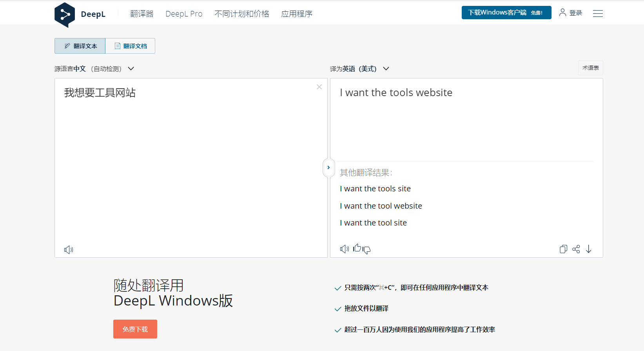Click 下载Windows客户端 button
The height and width of the screenshot is (351, 644).
[506, 13]
